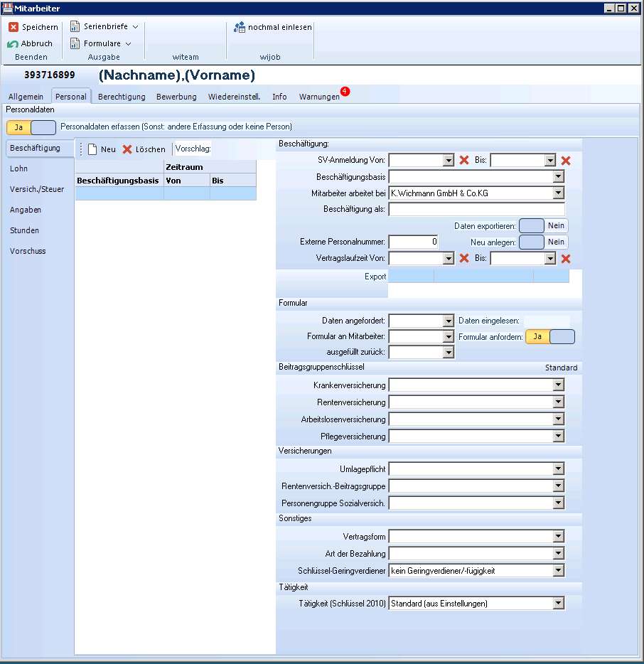Open the Formular an Mitarbeiter dropdown
Image resolution: width=644 pixels, height=664 pixels.
click(449, 337)
